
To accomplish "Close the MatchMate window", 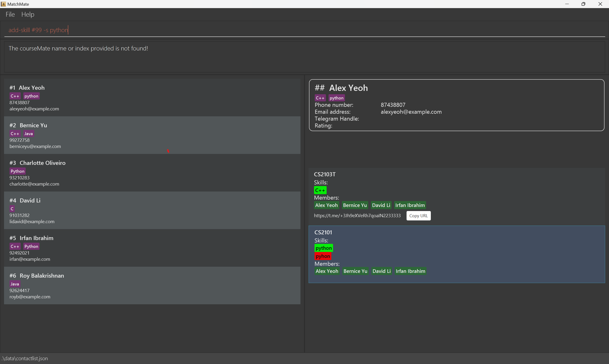I will 600,4.
